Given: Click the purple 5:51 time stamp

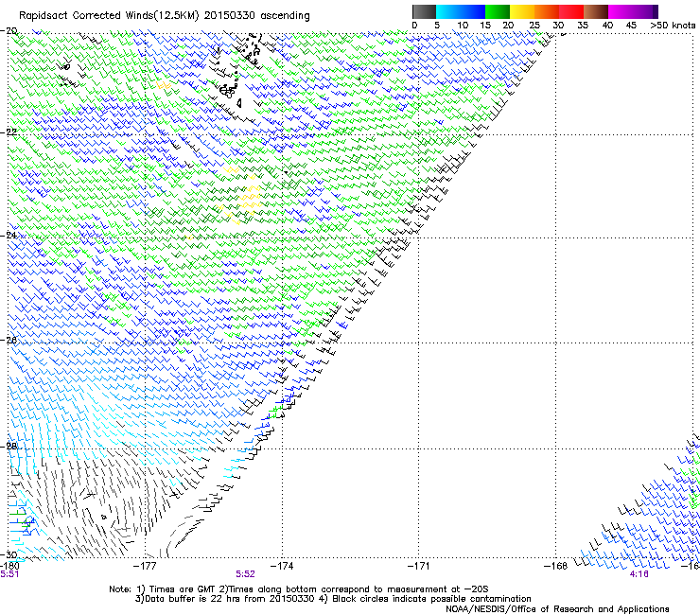Looking at the screenshot, I should (9, 574).
